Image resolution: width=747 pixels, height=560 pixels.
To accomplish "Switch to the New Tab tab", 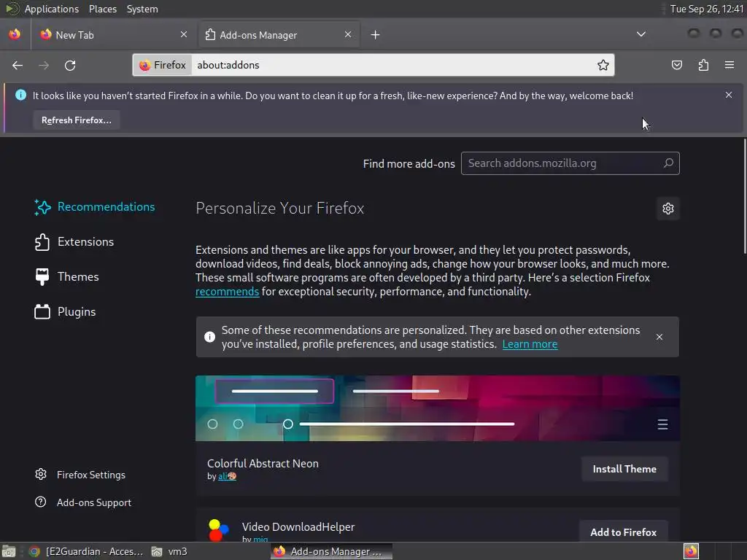I will [x=113, y=35].
